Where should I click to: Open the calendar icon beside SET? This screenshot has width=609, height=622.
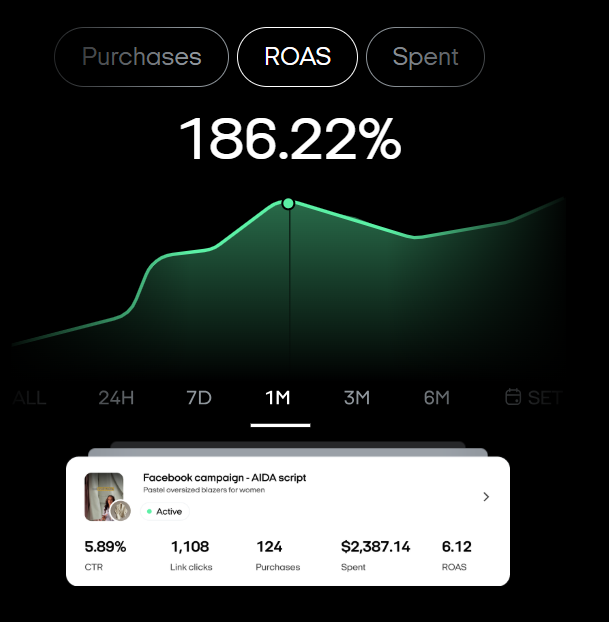coord(514,397)
